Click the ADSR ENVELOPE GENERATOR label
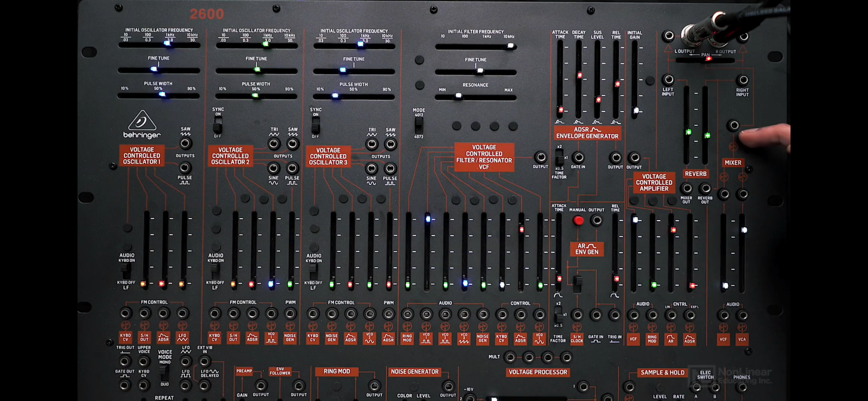The image size is (868, 401). [x=587, y=133]
